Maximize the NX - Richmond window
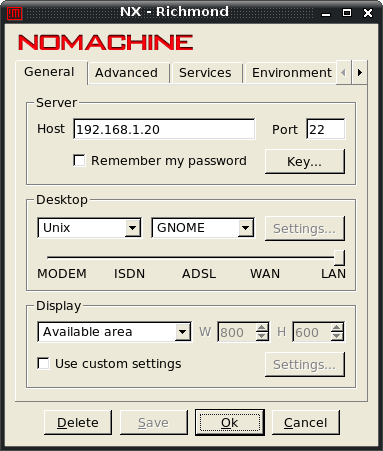This screenshot has width=383, height=451. point(347,13)
